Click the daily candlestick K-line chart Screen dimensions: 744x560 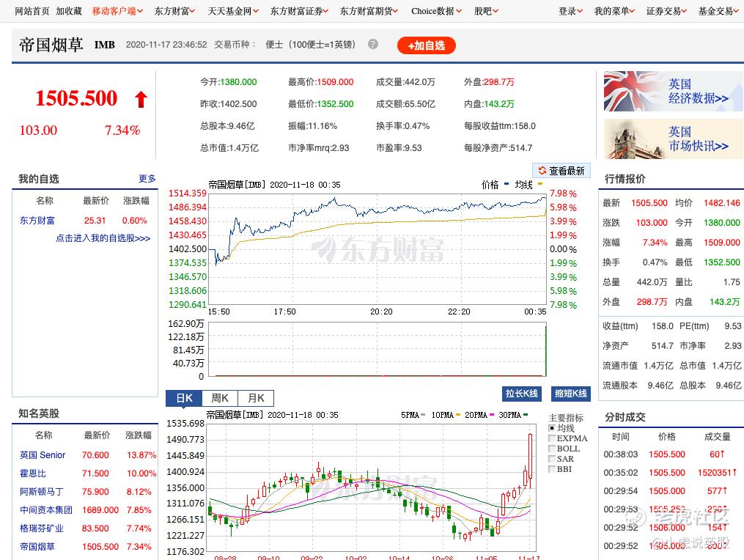point(372,487)
